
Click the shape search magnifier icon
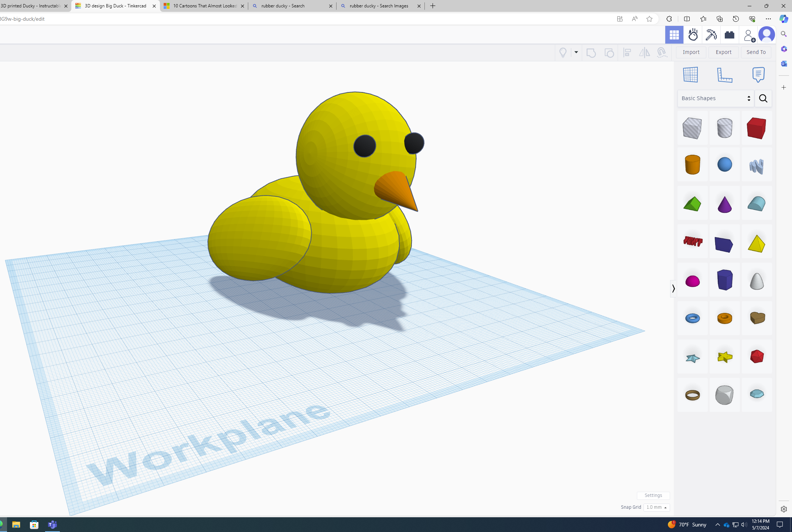click(763, 98)
